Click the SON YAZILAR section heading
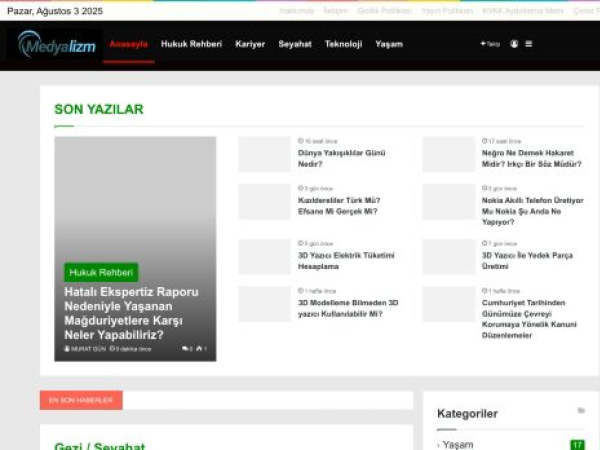The width and height of the screenshot is (600, 450). coord(99,109)
